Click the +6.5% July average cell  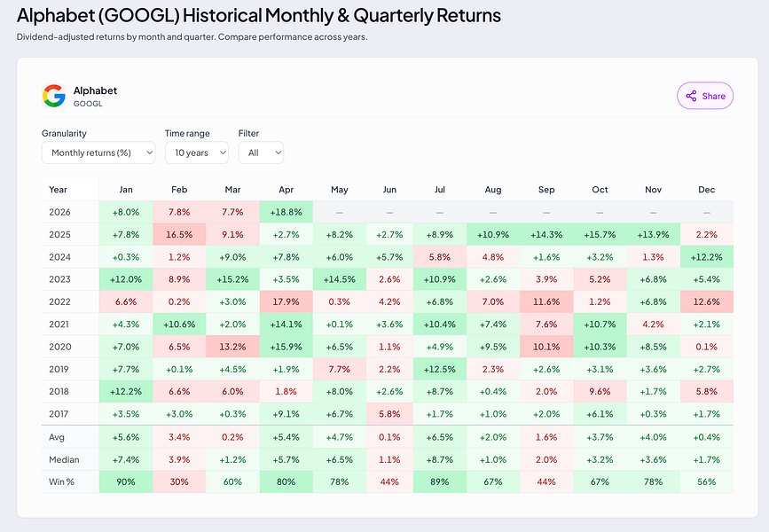coord(440,437)
